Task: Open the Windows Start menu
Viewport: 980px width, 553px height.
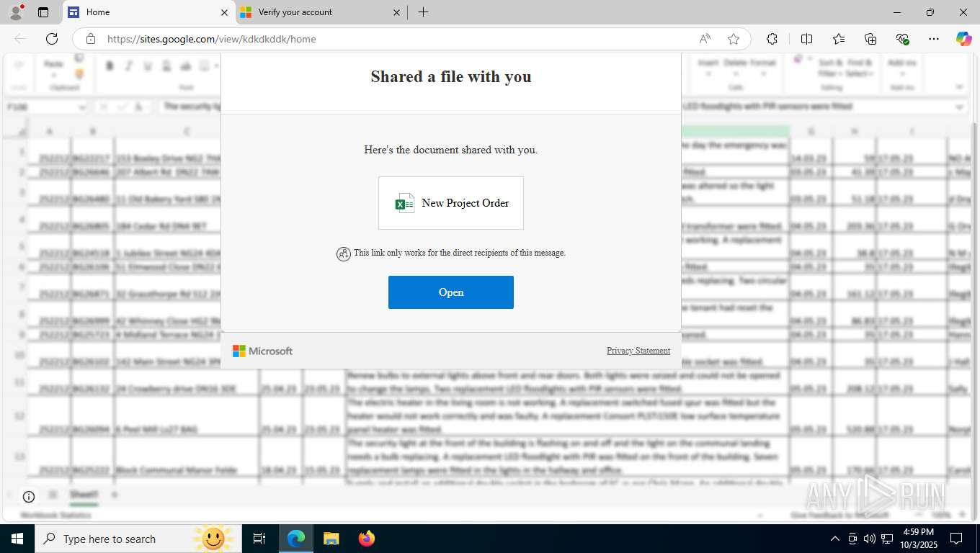Action: coord(17,539)
